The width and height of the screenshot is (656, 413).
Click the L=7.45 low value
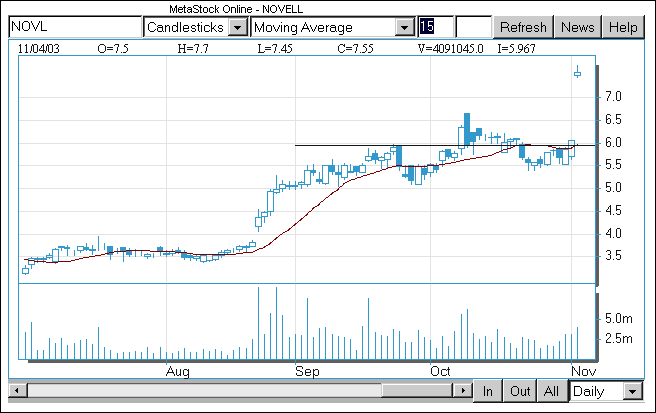click(275, 49)
